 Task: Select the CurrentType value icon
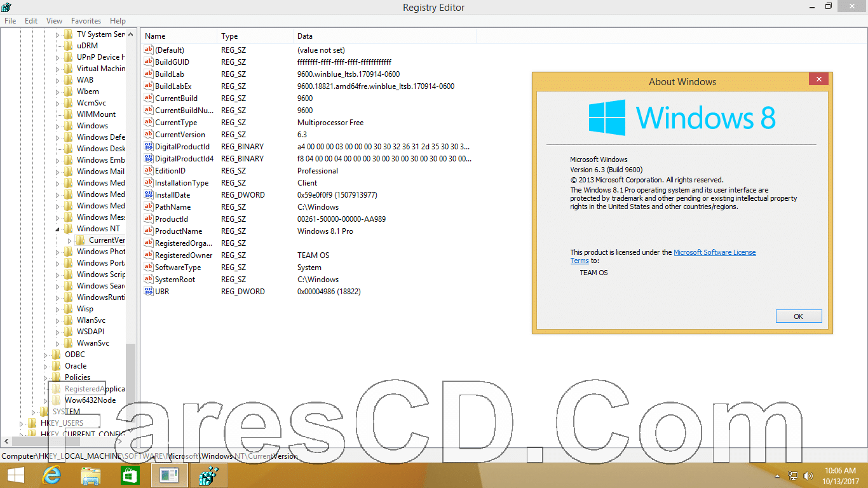coord(149,122)
